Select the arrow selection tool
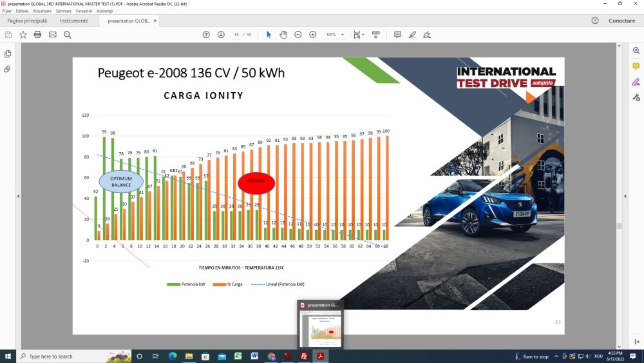The width and height of the screenshot is (644, 363). coord(269,35)
